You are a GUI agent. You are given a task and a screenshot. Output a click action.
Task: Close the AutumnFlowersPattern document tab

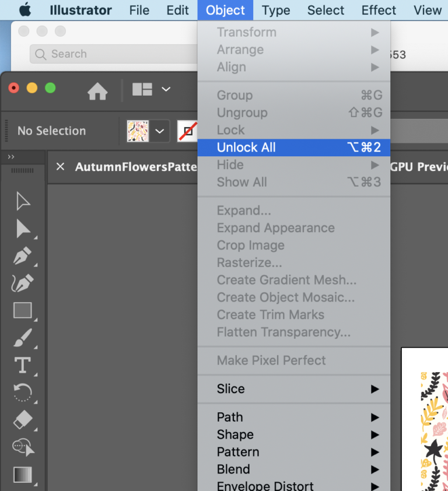pos(62,167)
